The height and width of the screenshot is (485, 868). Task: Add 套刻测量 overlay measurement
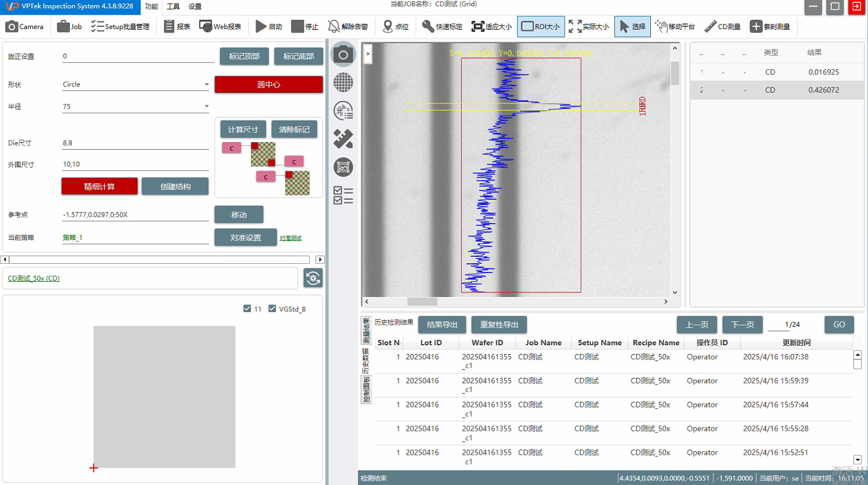[x=770, y=27]
